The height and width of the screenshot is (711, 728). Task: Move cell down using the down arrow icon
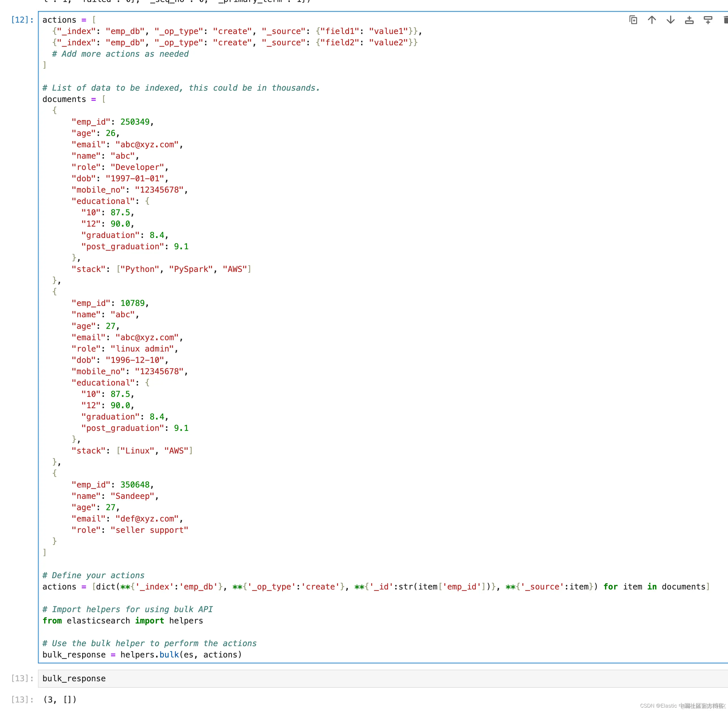point(670,20)
